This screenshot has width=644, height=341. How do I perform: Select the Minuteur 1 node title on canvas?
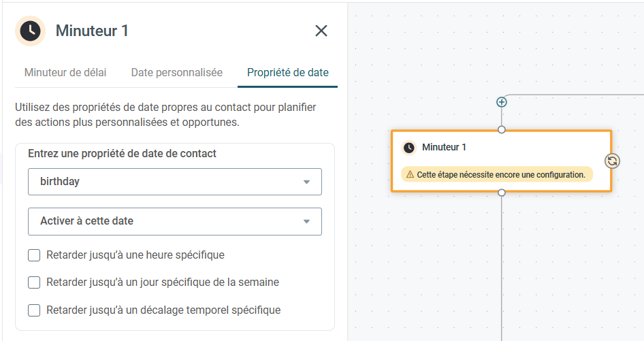[x=444, y=147]
